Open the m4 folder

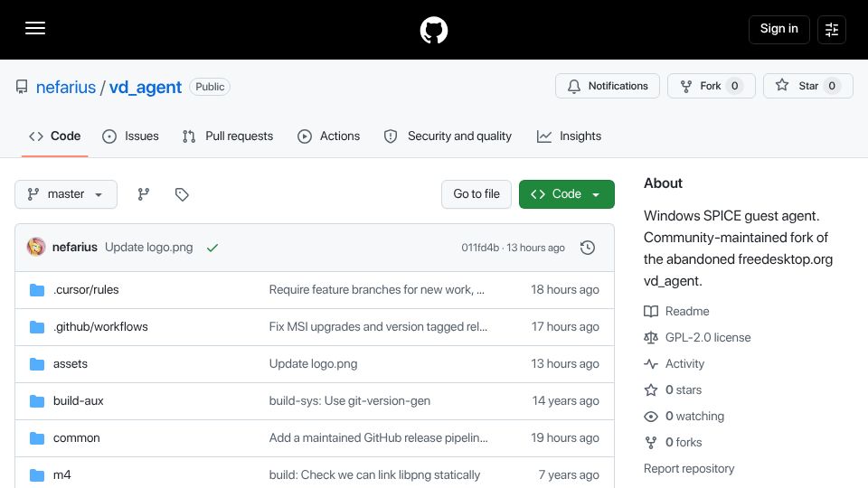[62, 475]
